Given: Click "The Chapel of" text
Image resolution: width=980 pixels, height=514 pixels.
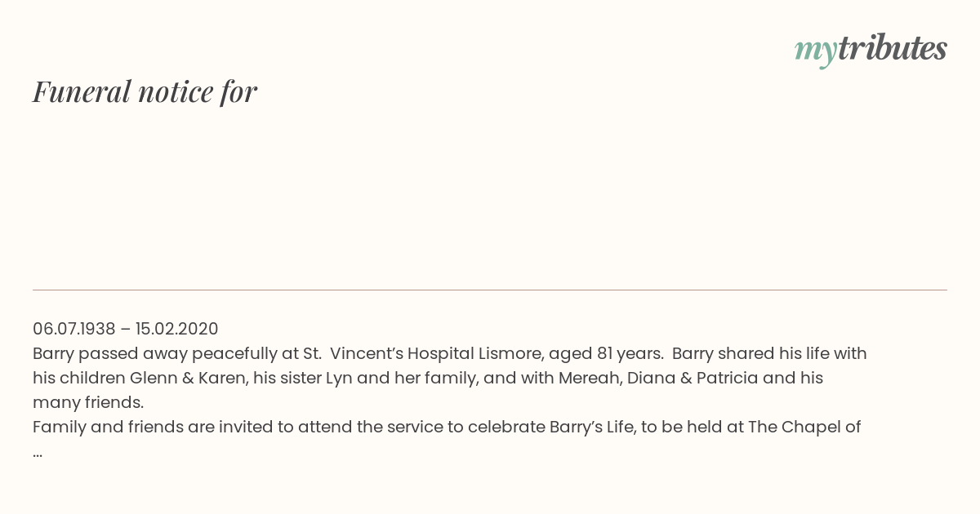Looking at the screenshot, I should click(x=804, y=427).
